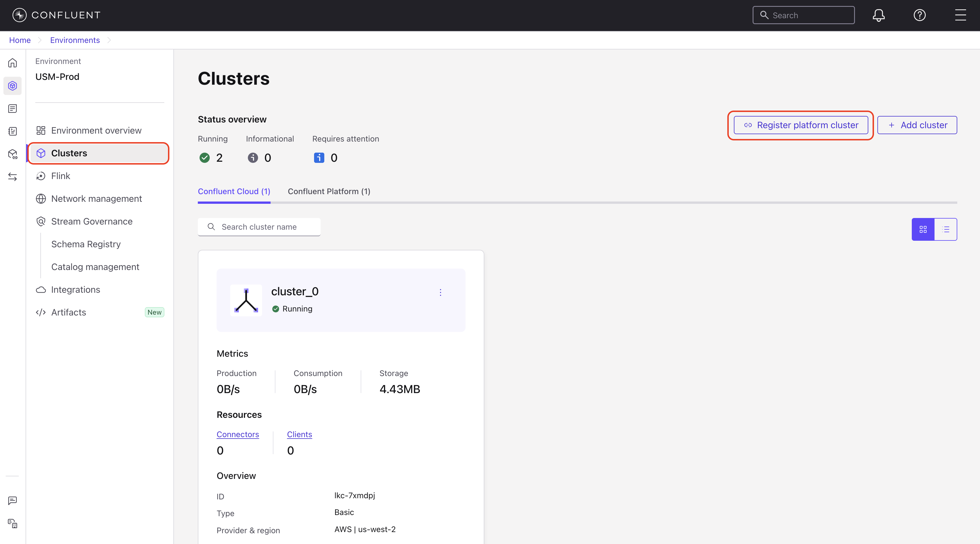Switch to Confluent Platform (1) tab
The width and height of the screenshot is (980, 544).
coord(329,191)
